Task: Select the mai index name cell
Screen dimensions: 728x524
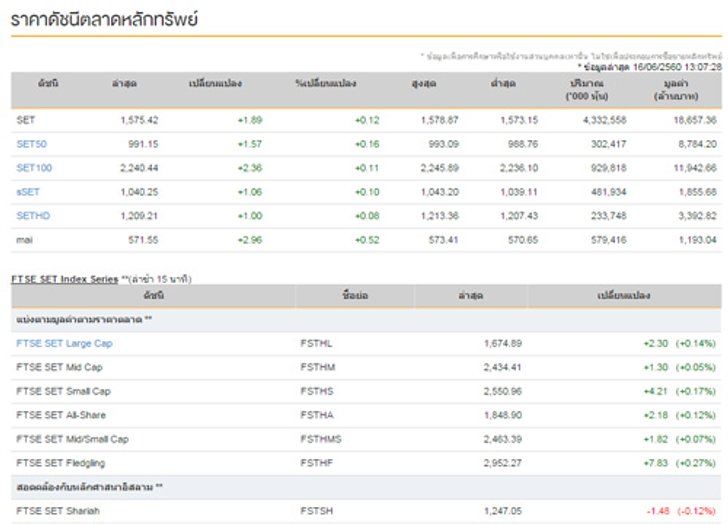Action: tap(25, 240)
